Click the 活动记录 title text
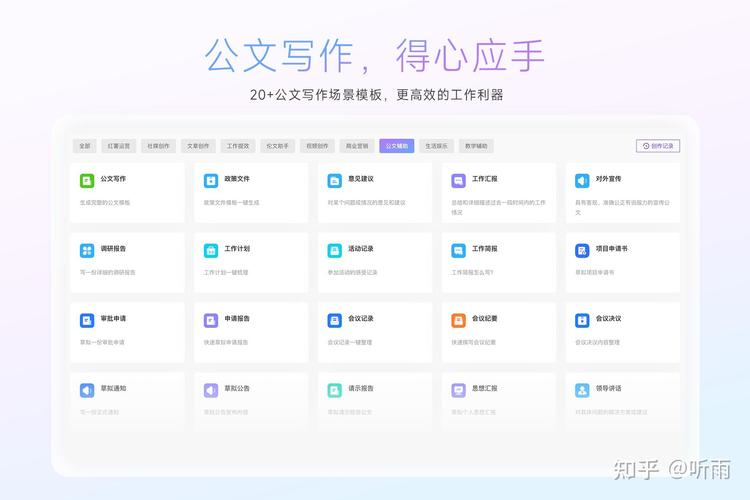Image resolution: width=750 pixels, height=500 pixels. click(361, 249)
